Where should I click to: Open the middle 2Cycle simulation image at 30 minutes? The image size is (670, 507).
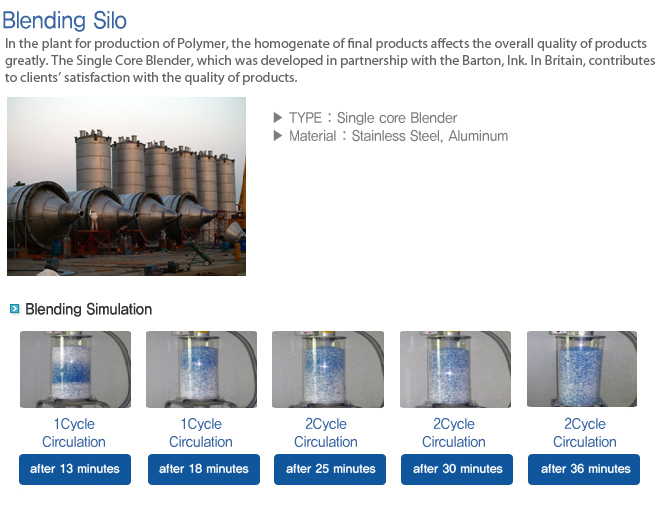click(455, 369)
